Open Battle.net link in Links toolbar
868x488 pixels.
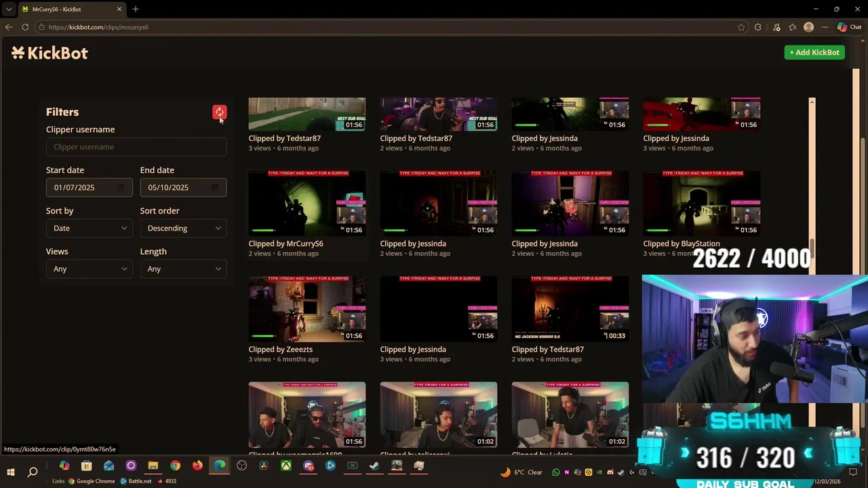click(136, 481)
